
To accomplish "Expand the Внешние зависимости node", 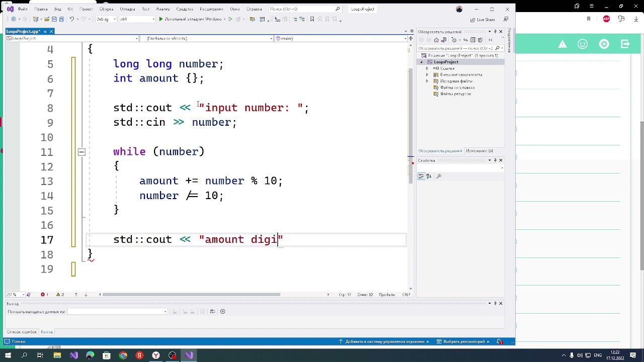I will pos(427,75).
